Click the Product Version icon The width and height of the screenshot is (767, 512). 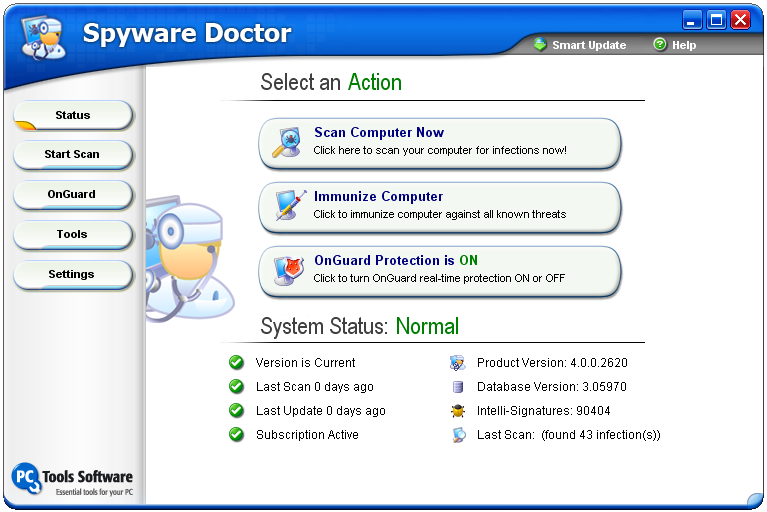(x=457, y=363)
